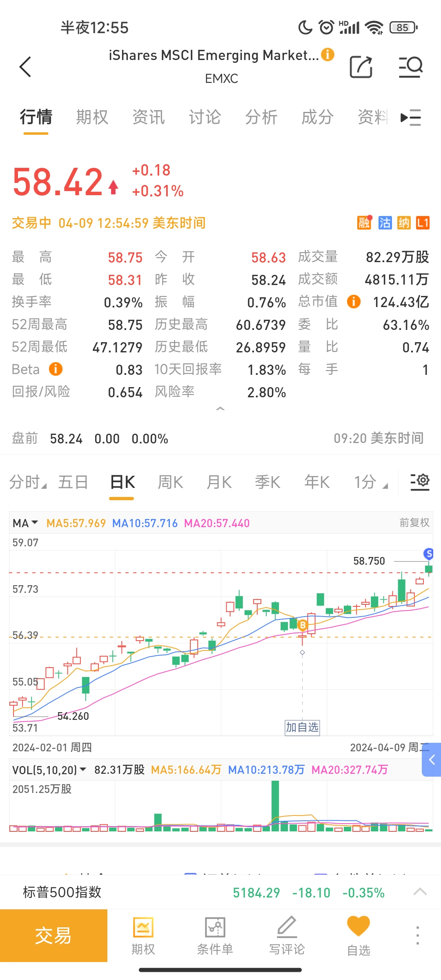Tap the 2024-04-09 chart end date

click(x=389, y=747)
